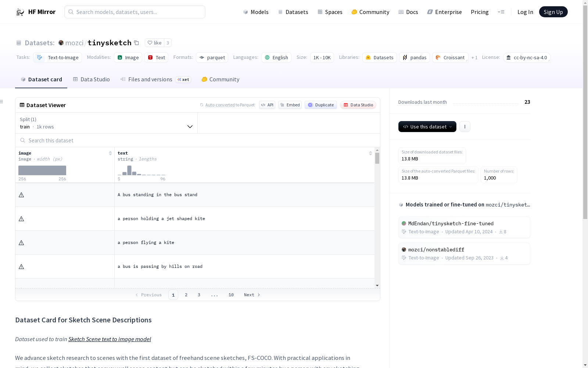
Task: Click the Duplicate button
Action: pyautogui.click(x=321, y=105)
